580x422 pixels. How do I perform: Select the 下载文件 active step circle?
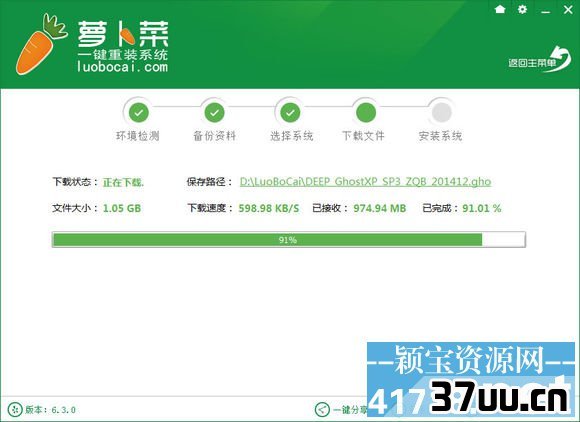click(366, 112)
